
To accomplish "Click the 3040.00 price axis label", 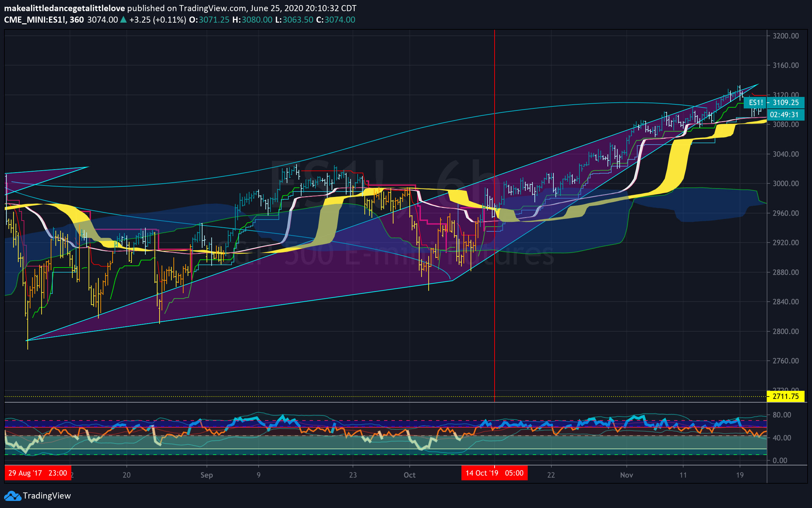I will tap(786, 154).
